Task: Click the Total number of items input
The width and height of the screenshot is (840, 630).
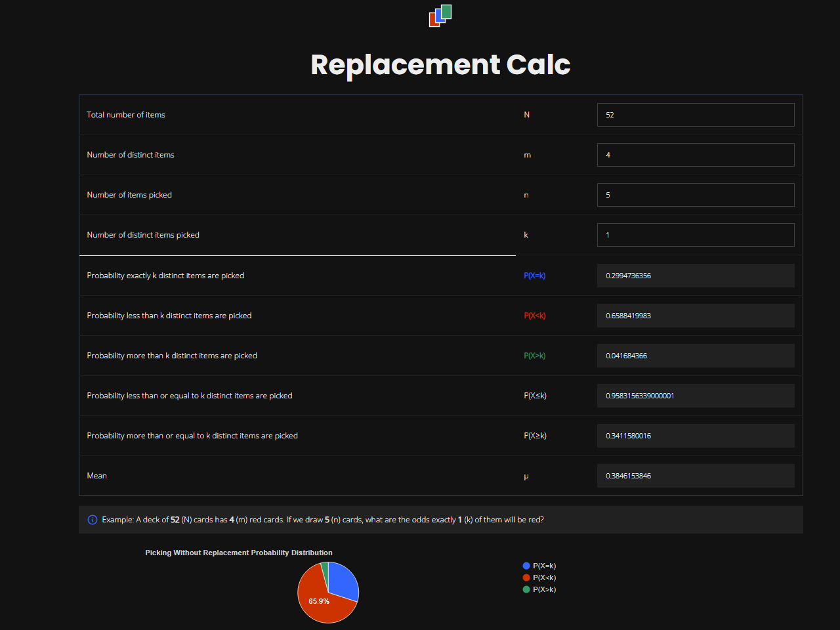Action: [695, 115]
